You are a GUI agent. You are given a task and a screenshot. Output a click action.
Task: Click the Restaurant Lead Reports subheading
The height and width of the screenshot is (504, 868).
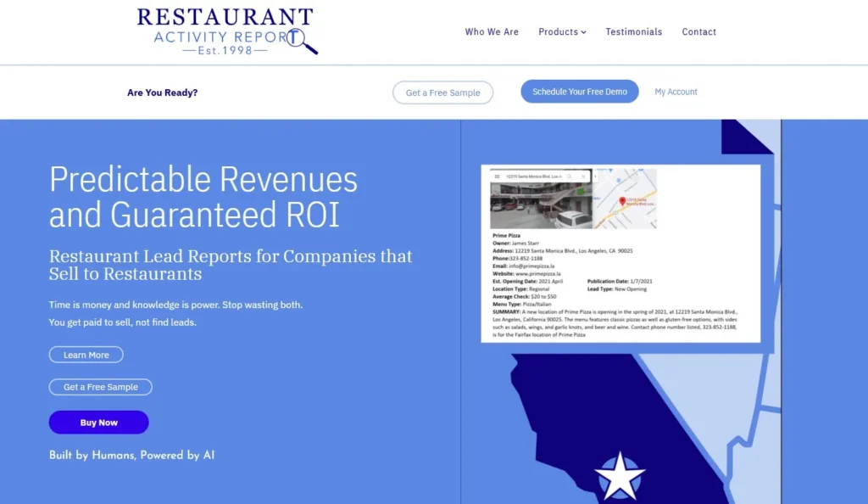coord(231,265)
